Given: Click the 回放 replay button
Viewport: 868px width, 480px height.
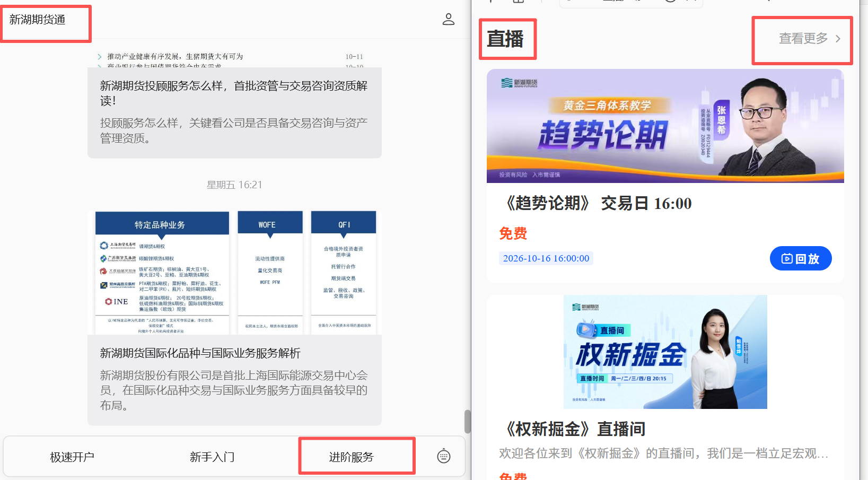Looking at the screenshot, I should pos(801,258).
